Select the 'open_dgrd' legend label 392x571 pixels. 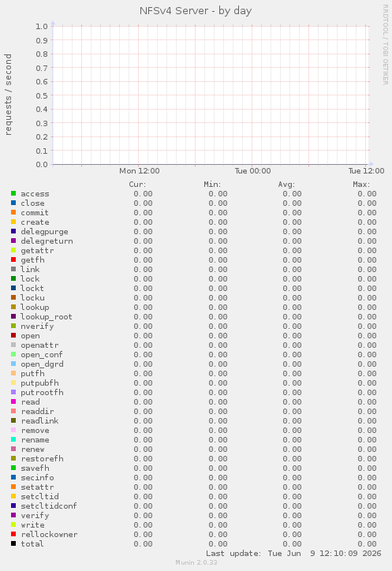[x=42, y=364]
